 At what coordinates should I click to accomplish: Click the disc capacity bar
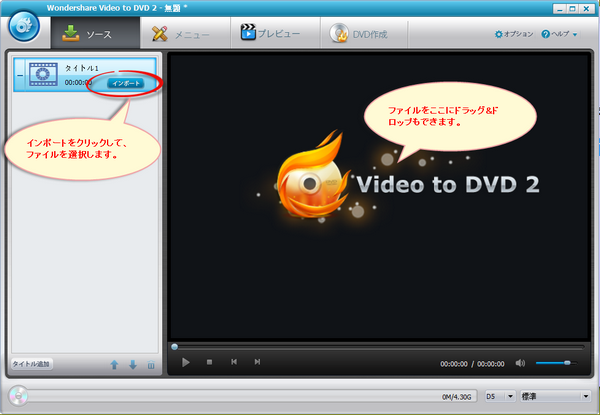pyautogui.click(x=253, y=396)
